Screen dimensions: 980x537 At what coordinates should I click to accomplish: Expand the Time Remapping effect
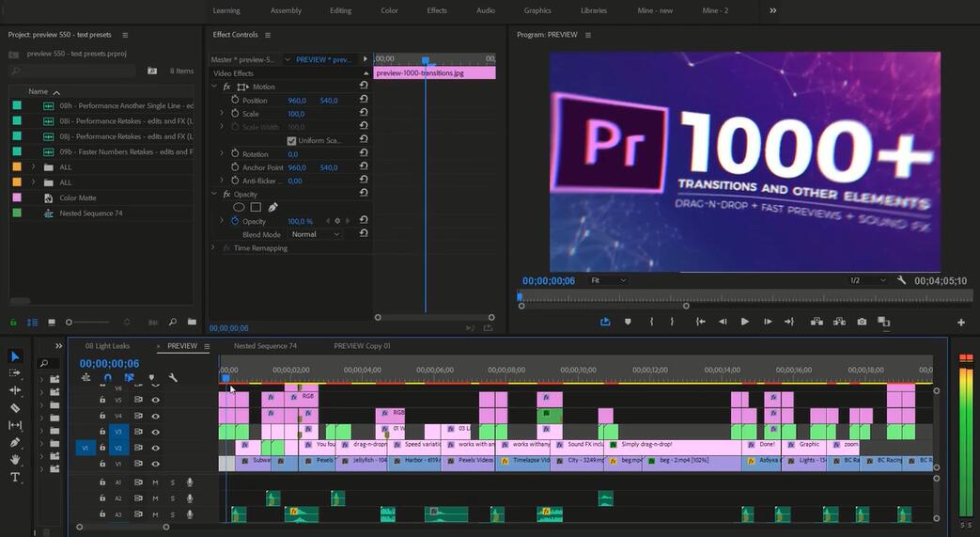[214, 248]
